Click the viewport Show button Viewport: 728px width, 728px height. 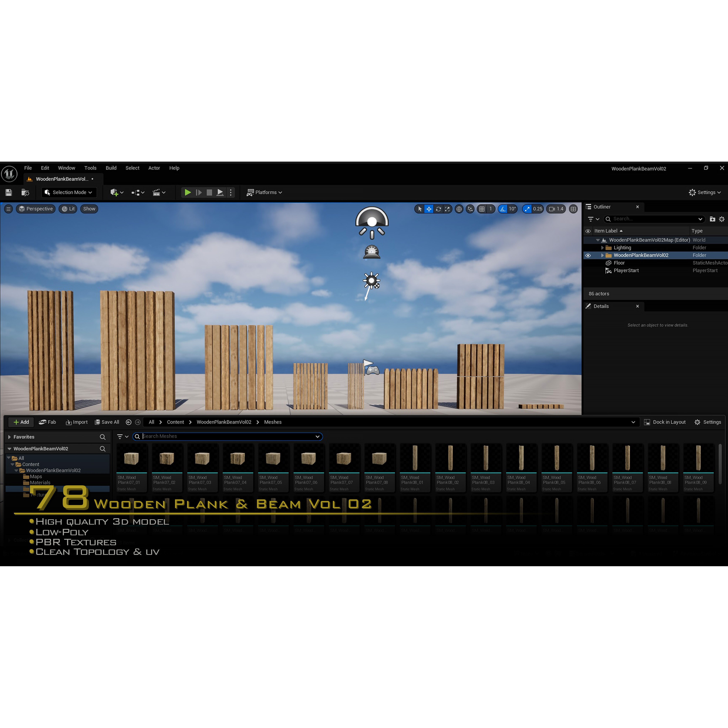(89, 209)
